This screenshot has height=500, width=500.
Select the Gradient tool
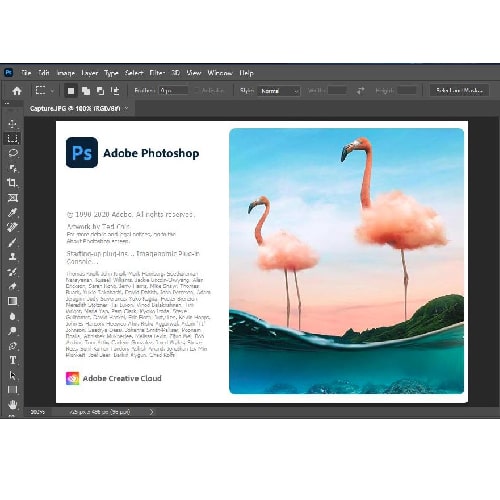pyautogui.click(x=13, y=301)
